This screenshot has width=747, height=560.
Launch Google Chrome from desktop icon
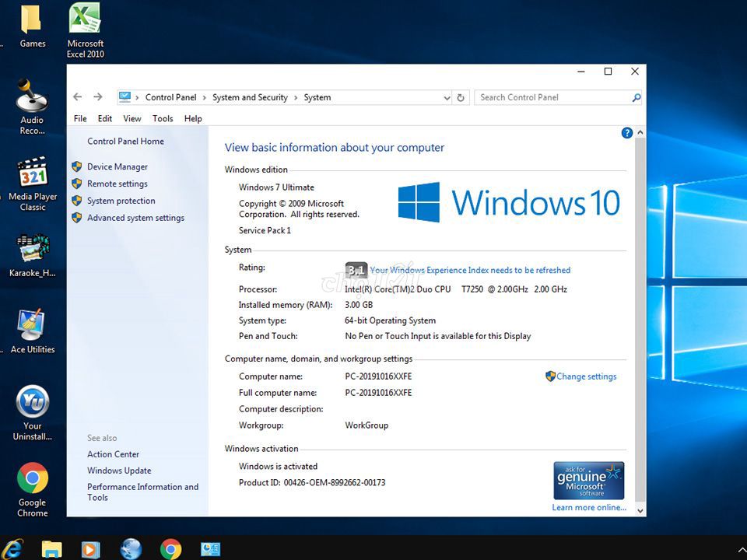point(33,489)
